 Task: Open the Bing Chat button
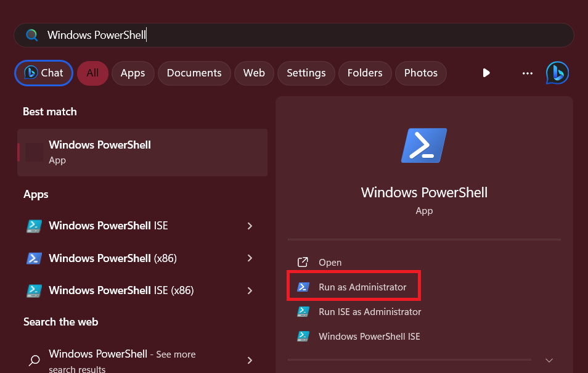44,73
